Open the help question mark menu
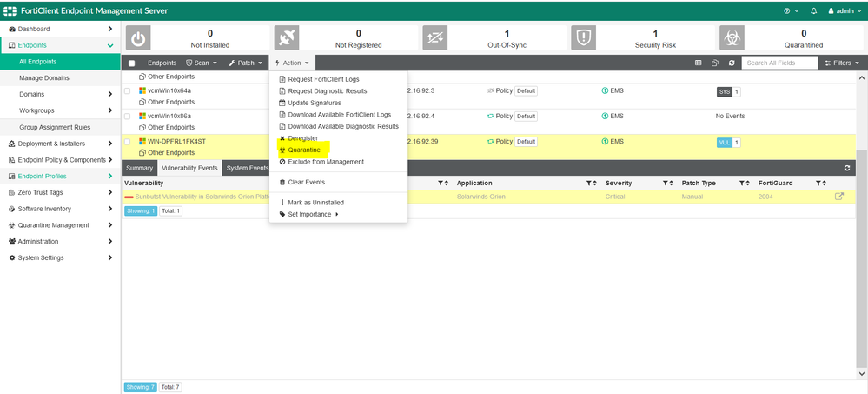This screenshot has height=394, width=868. tap(791, 11)
